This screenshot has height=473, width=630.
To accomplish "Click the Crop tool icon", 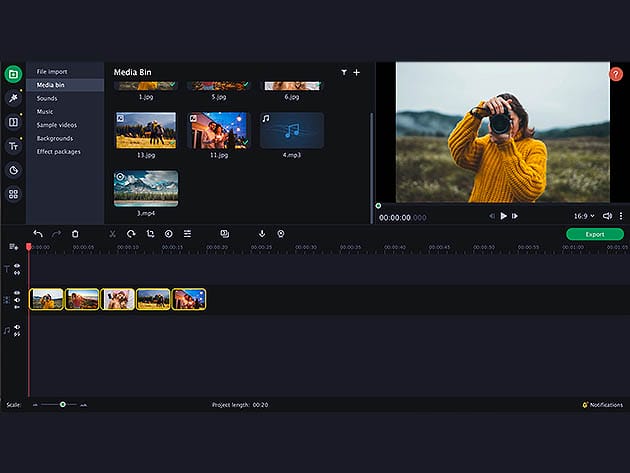I will (x=150, y=234).
